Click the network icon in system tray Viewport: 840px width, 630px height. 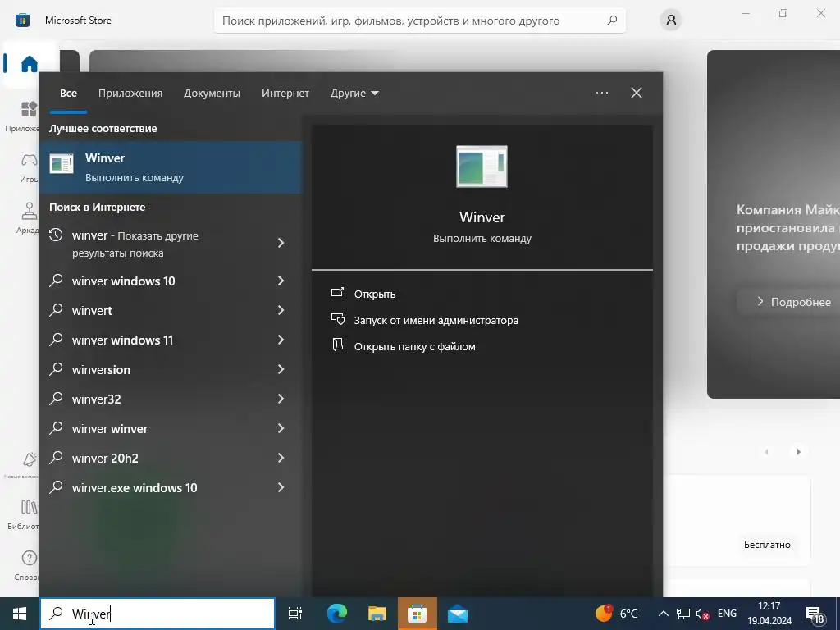click(683, 614)
